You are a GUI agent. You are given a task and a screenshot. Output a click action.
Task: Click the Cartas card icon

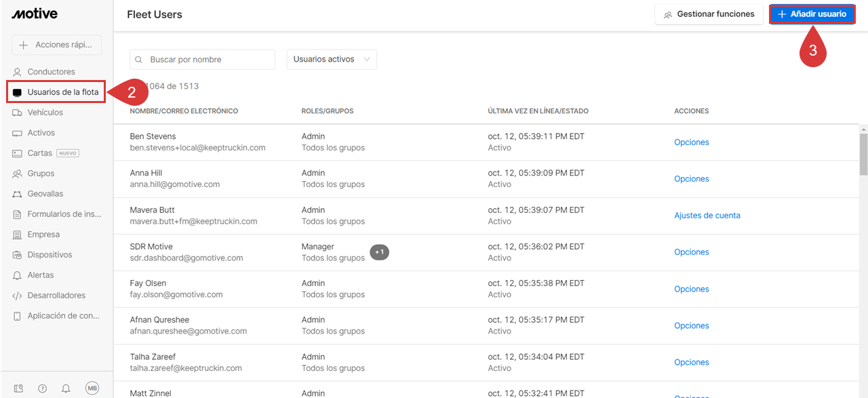[18, 153]
